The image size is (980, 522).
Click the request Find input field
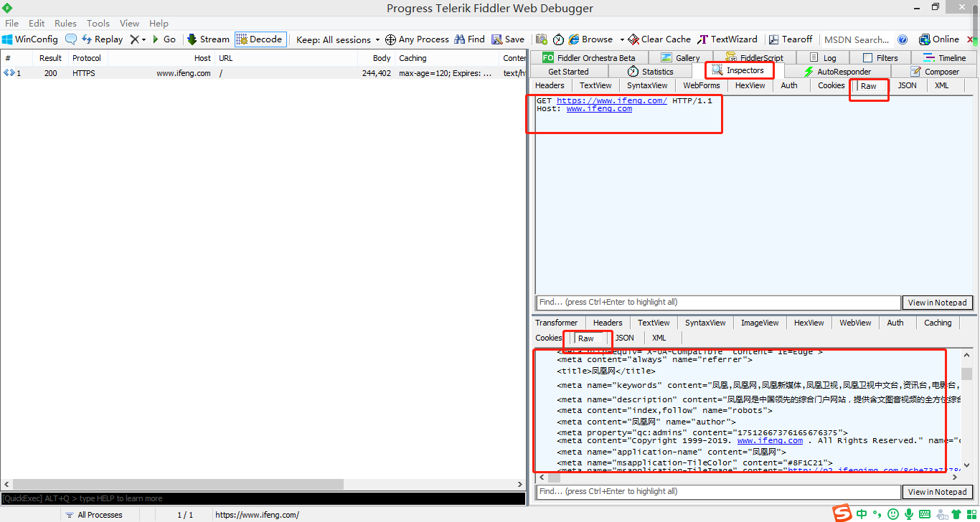pyautogui.click(x=718, y=303)
